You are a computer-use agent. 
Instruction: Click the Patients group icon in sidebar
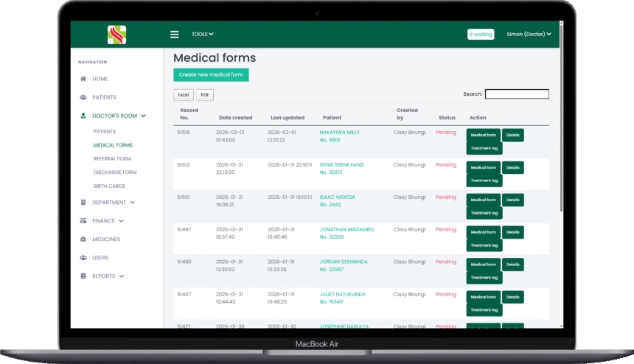point(83,97)
